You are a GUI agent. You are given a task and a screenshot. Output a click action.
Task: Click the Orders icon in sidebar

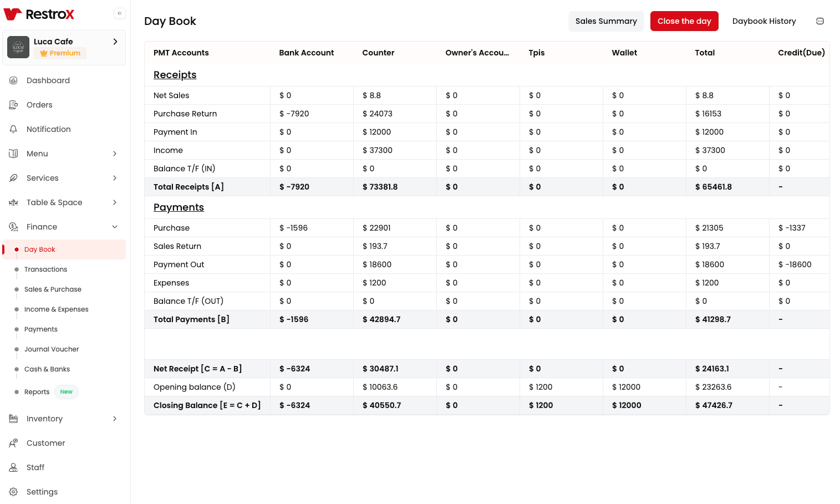(x=13, y=105)
